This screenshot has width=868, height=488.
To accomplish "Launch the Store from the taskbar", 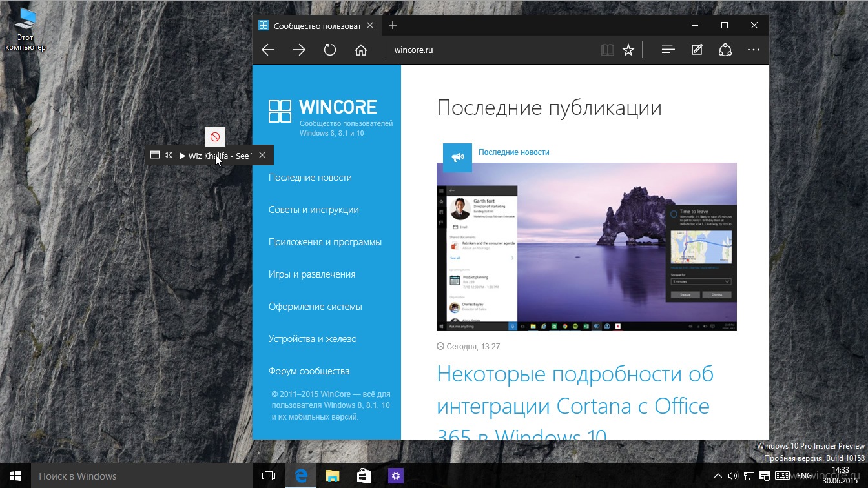I will 364,476.
